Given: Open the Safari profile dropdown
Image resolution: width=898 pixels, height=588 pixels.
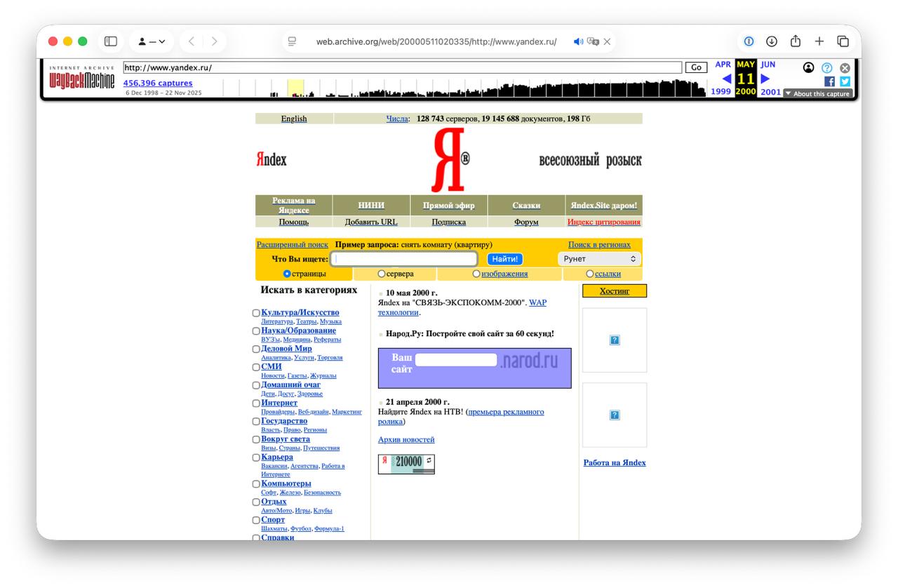Looking at the screenshot, I should pos(152,41).
